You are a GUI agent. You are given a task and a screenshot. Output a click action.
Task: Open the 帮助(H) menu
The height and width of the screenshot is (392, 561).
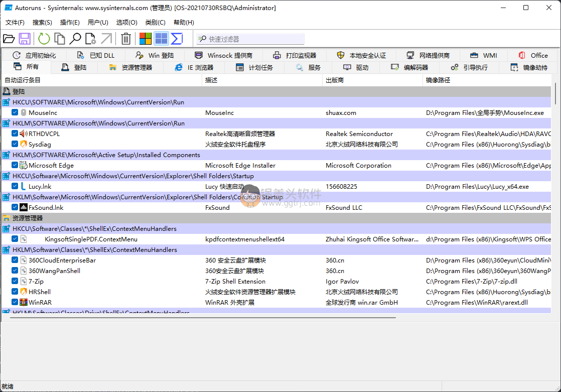(184, 22)
